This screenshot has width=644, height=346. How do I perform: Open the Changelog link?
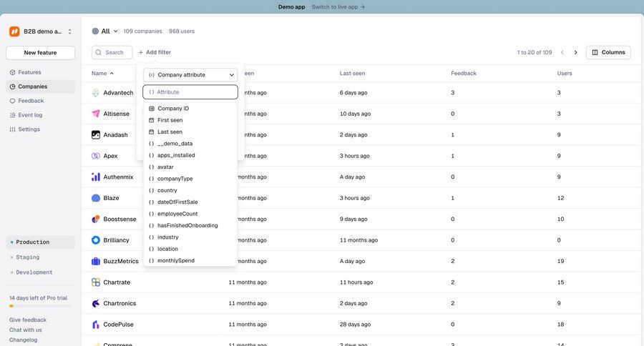[24, 340]
